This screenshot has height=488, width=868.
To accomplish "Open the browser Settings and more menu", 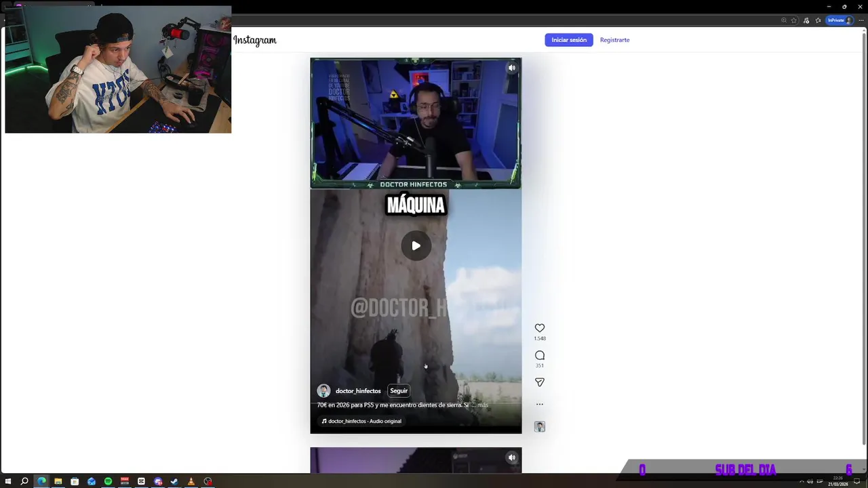I will pos(861,20).
